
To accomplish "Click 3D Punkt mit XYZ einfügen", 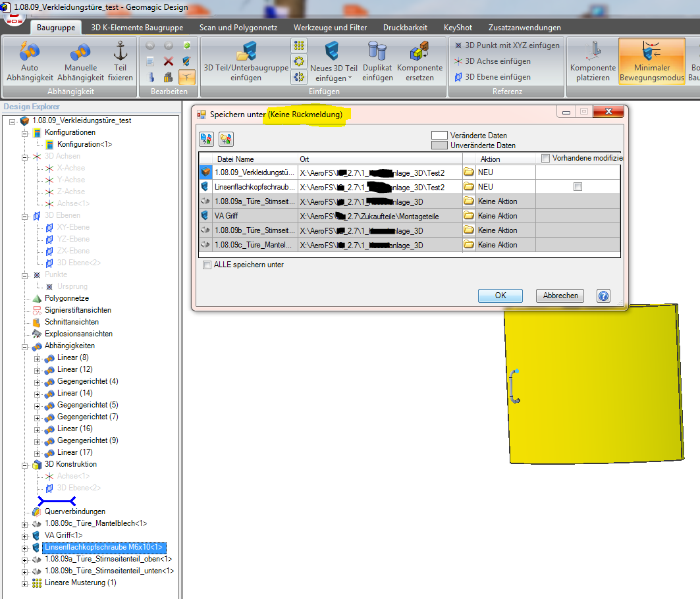I will click(507, 45).
